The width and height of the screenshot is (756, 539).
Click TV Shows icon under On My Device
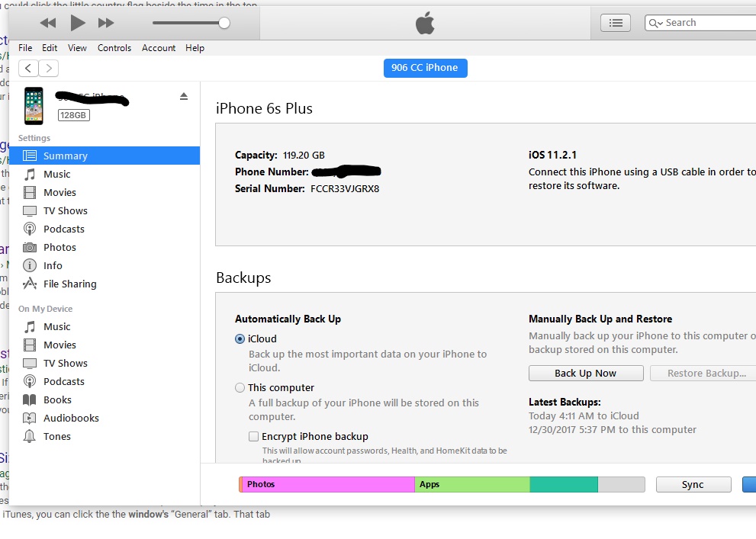point(30,363)
